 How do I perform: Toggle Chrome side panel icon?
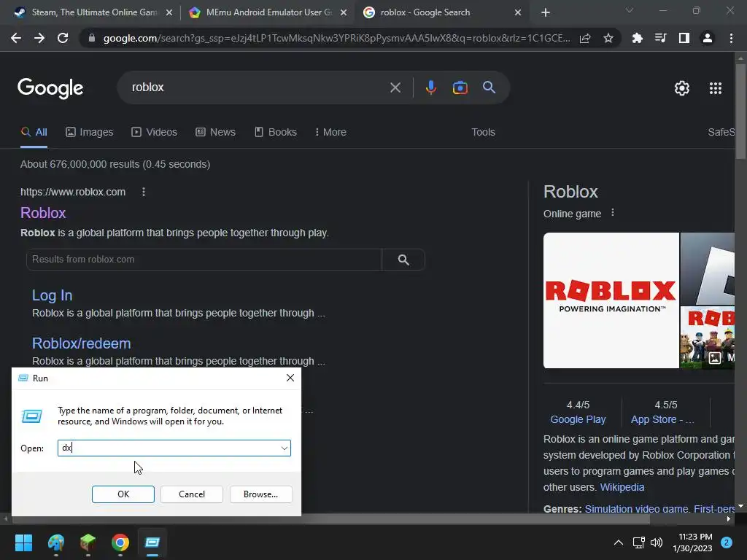point(684,38)
